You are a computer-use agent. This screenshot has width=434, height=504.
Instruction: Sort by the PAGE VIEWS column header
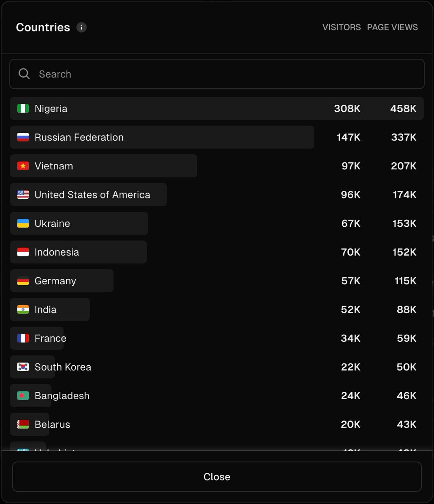[x=392, y=27]
